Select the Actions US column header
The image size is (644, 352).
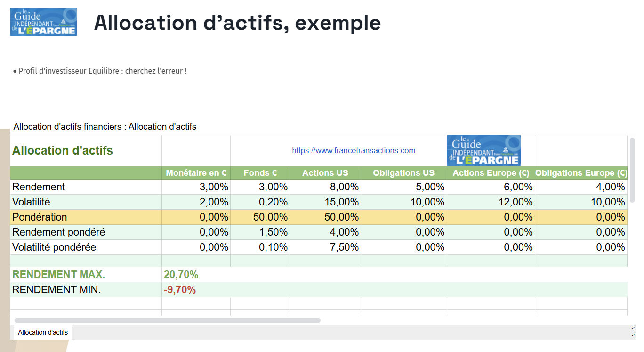tap(325, 172)
